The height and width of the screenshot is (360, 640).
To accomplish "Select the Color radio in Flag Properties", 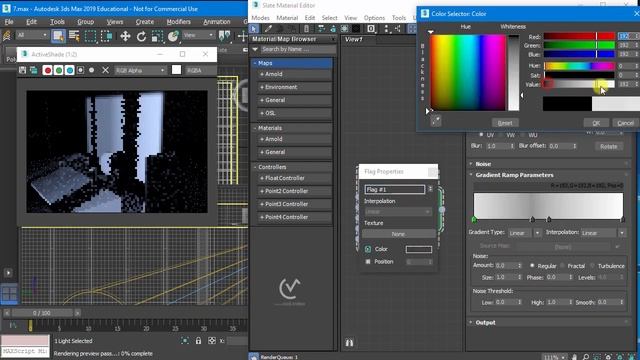I will click(x=368, y=249).
